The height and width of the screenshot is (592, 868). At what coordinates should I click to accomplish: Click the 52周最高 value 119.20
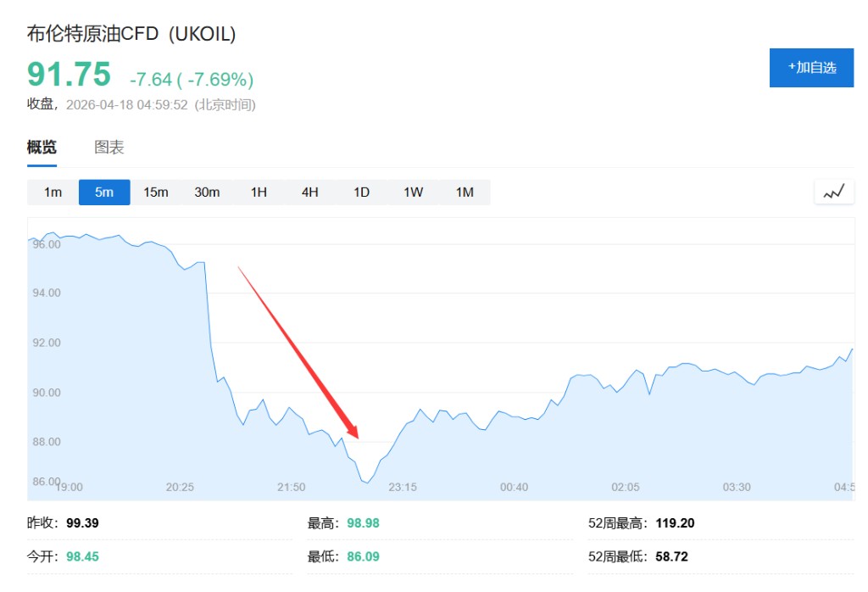pos(675,523)
